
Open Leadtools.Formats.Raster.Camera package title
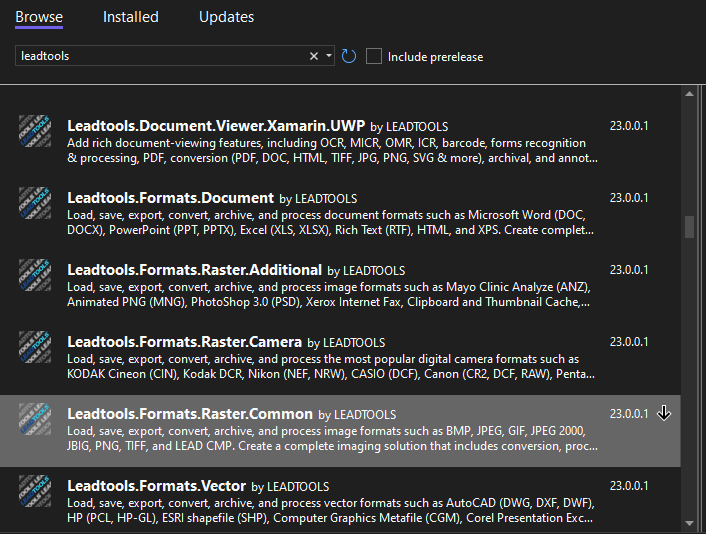coord(184,342)
